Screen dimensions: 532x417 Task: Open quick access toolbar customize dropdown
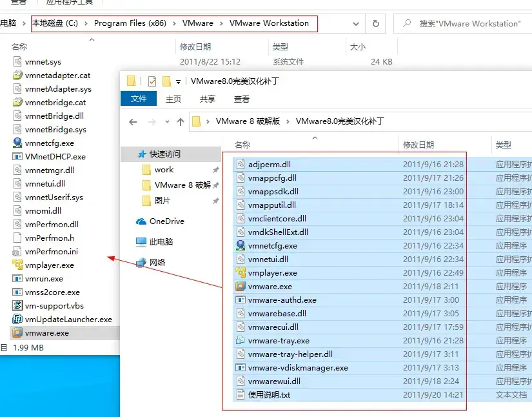point(179,81)
